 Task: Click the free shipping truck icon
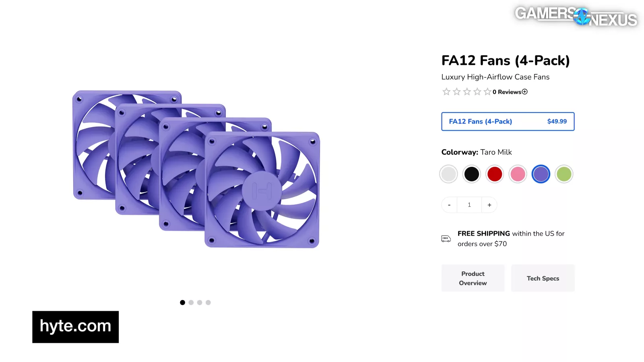pos(446,239)
